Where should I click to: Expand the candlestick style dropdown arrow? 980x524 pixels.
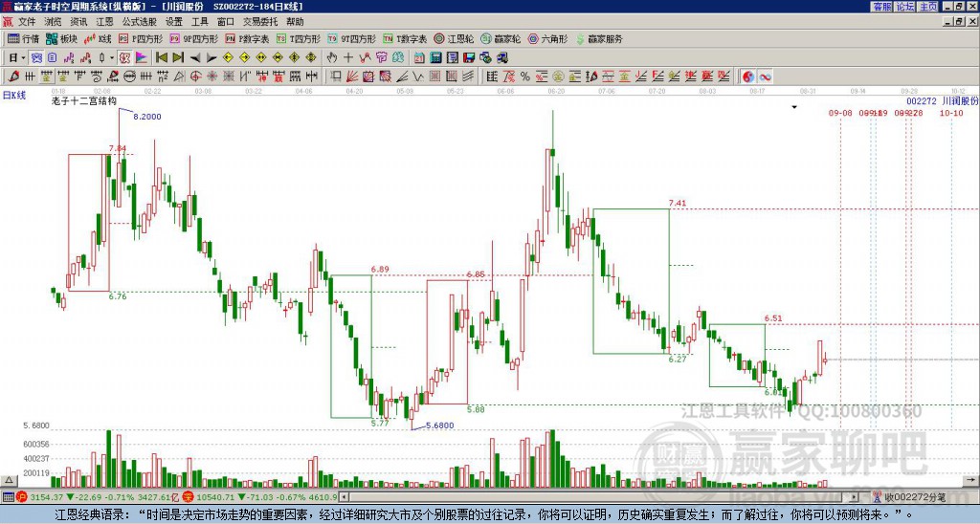[112, 58]
